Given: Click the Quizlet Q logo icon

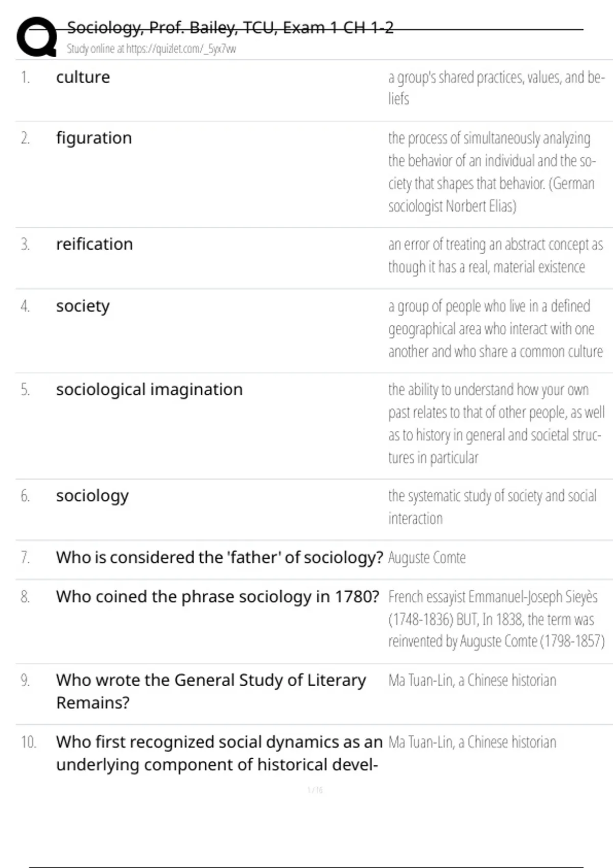Looking at the screenshot, I should click(36, 37).
